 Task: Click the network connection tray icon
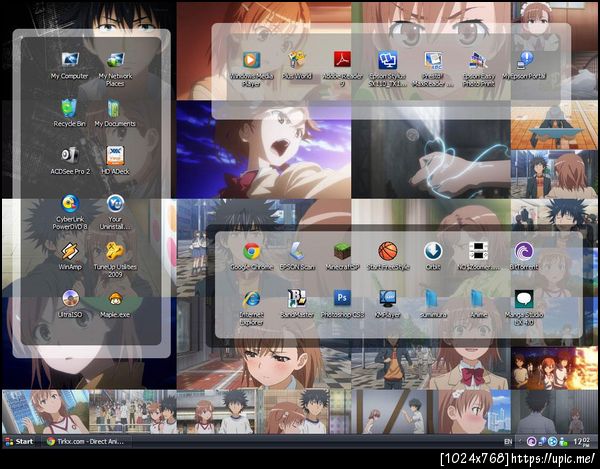tap(542, 442)
